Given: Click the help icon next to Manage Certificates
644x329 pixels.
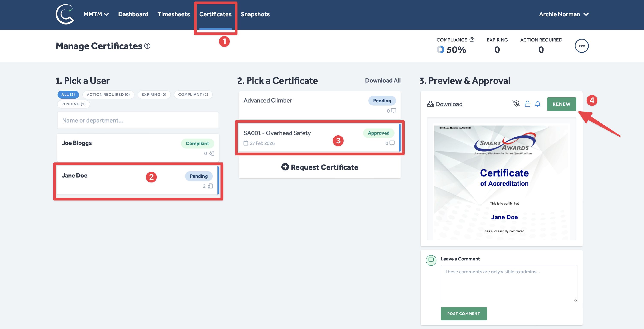Looking at the screenshot, I should [x=147, y=46].
